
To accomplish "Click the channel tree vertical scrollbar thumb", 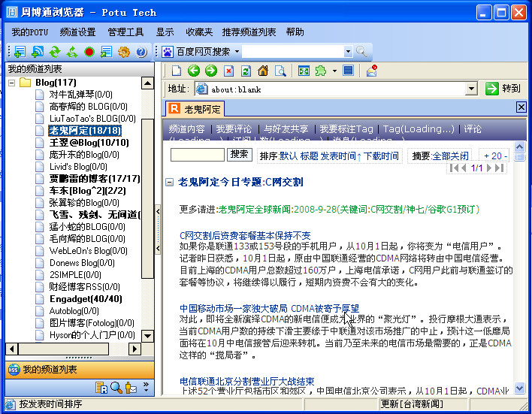I will (x=147, y=198).
